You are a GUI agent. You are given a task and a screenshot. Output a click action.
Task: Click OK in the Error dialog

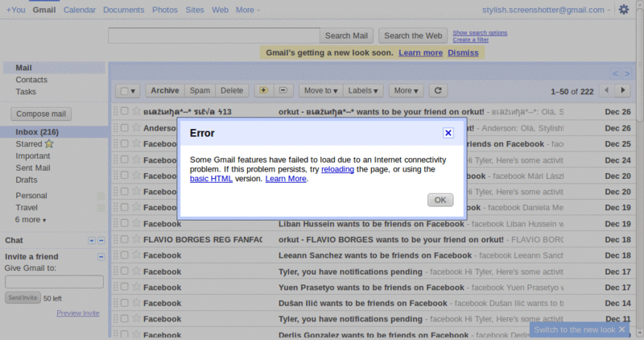pos(440,200)
